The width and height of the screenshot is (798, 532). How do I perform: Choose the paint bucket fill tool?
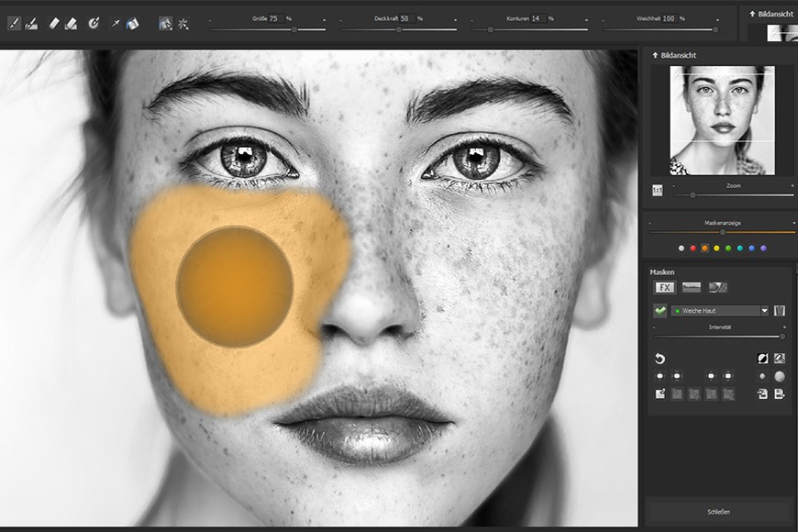(x=133, y=23)
